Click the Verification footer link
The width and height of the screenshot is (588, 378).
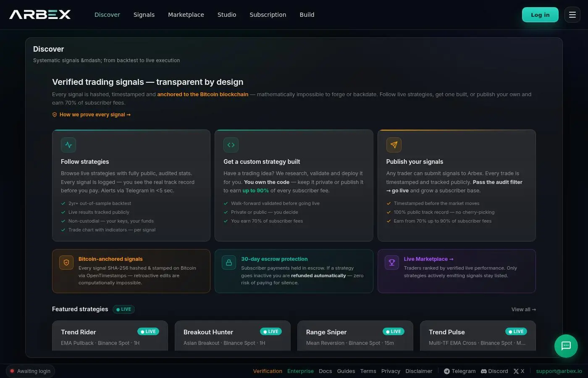[x=268, y=371]
